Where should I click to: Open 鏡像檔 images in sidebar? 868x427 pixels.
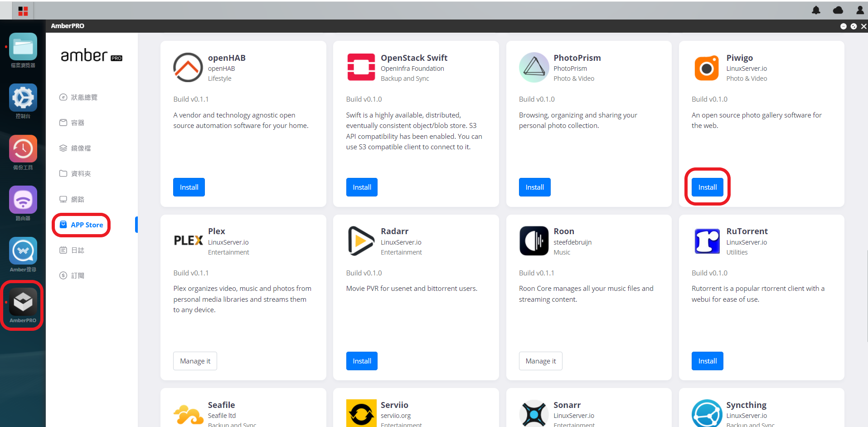(75, 148)
